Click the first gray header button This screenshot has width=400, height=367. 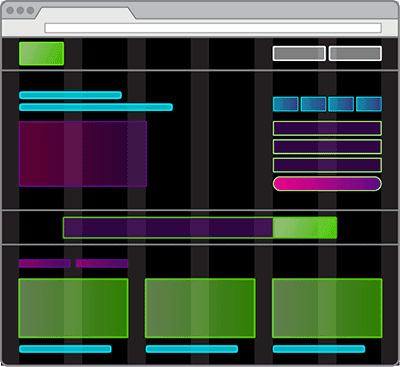tap(299, 53)
